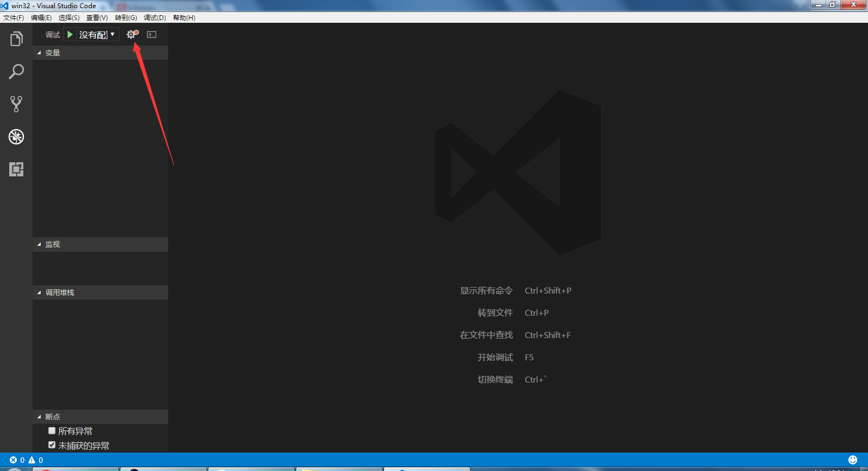Image resolution: width=868 pixels, height=471 pixels.
Task: Open the 编辑(E) menu
Action: [x=41, y=18]
